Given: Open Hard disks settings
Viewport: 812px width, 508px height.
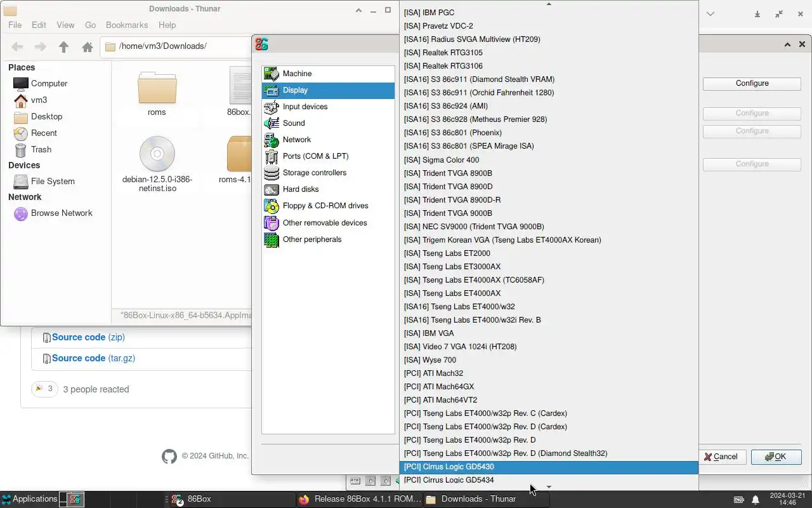Looking at the screenshot, I should [328, 189].
